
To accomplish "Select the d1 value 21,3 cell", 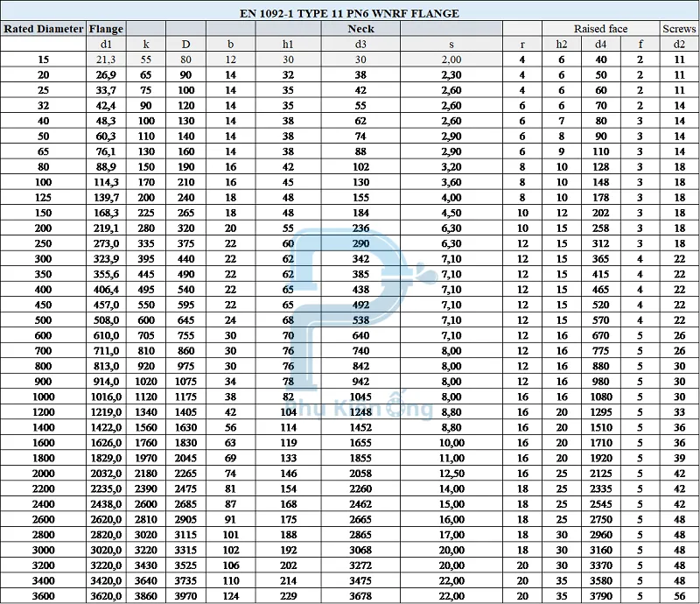I will tap(107, 60).
